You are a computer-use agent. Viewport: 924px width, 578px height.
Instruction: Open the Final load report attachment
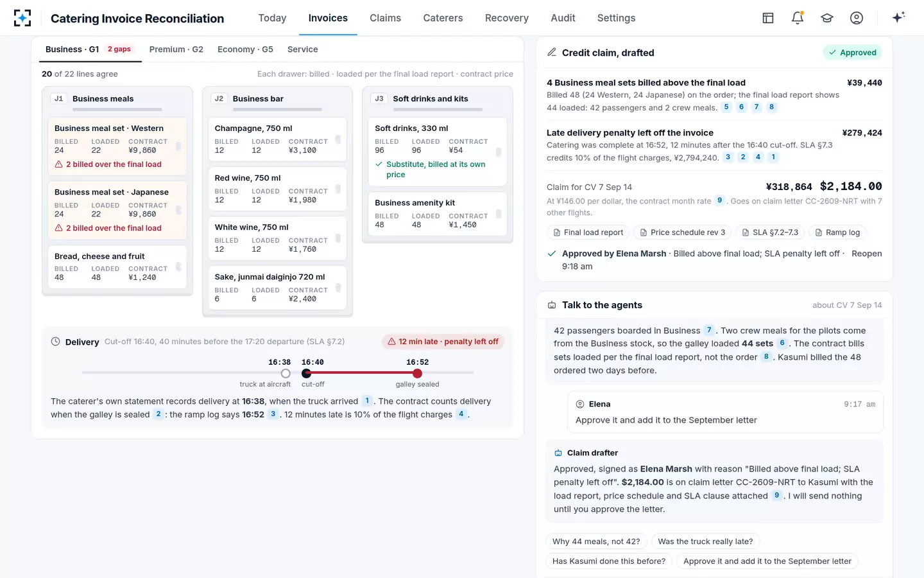coord(588,232)
